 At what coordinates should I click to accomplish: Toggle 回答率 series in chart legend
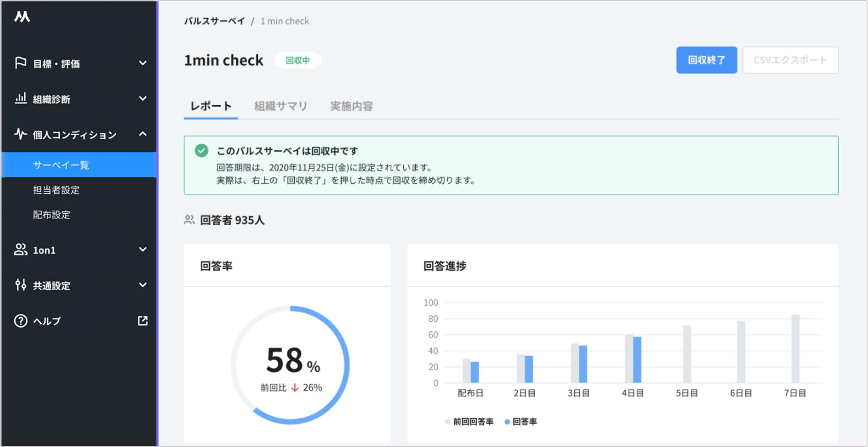click(521, 421)
